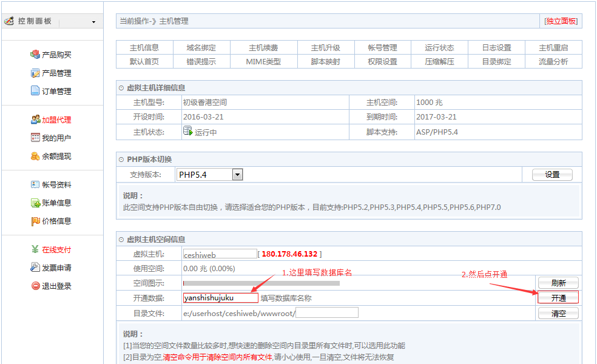Click the 开通 button to create database
The width and height of the screenshot is (597, 364).
click(x=558, y=297)
